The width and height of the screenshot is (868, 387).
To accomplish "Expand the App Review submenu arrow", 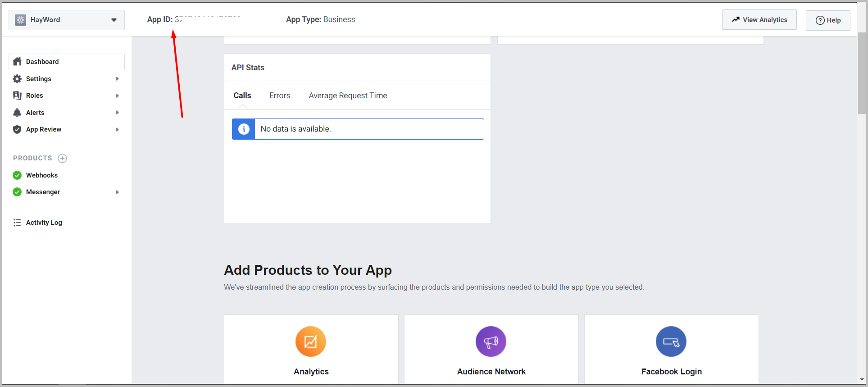I will coord(118,129).
